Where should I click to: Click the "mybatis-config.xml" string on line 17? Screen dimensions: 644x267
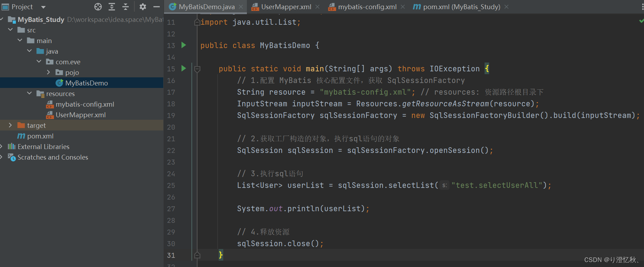365,92
